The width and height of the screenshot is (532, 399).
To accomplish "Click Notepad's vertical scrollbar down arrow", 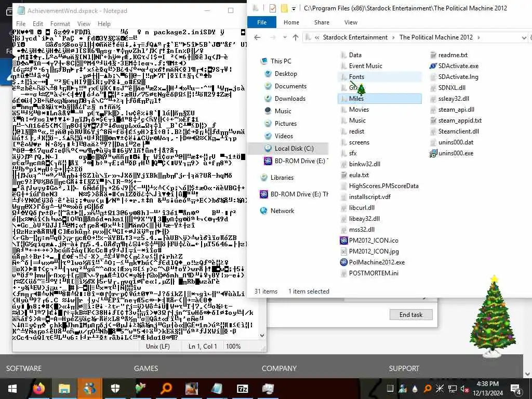I will [262, 336].
